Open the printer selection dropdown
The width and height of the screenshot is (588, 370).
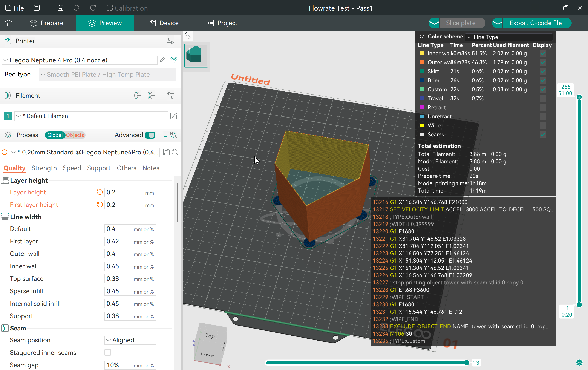pyautogui.click(x=79, y=60)
